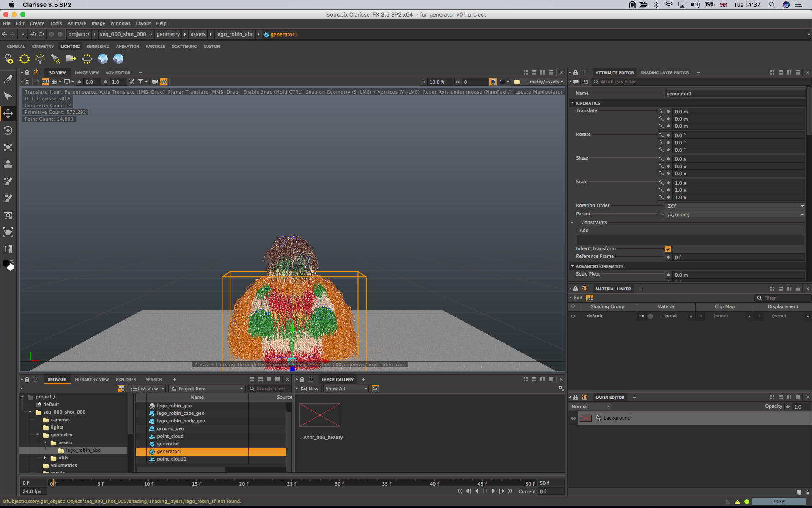The height and width of the screenshot is (508, 812).
Task: Open Normal blend mode dropdown
Action: coord(590,406)
